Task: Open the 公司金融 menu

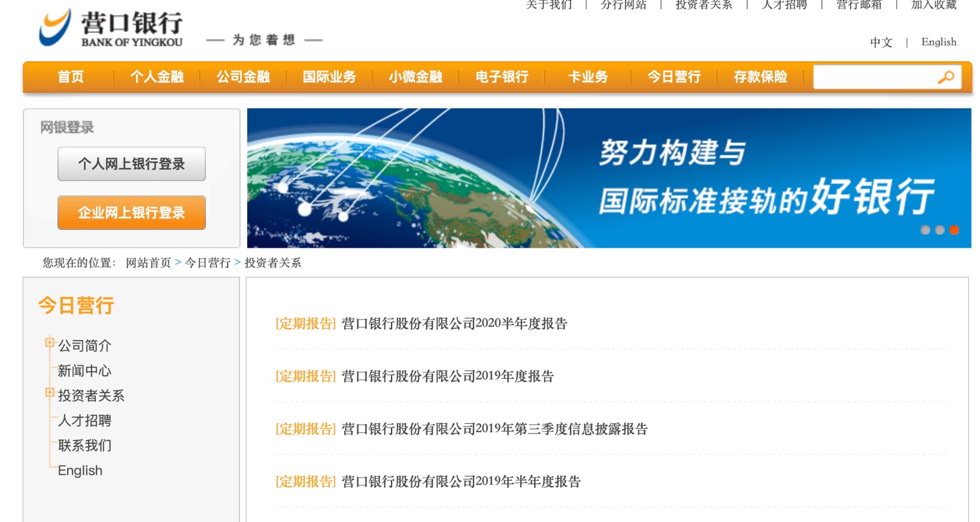Action: [243, 77]
